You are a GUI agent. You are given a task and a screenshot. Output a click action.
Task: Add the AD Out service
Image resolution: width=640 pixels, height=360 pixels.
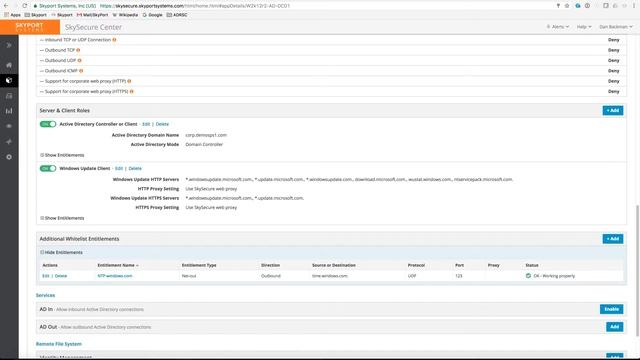[x=614, y=327]
